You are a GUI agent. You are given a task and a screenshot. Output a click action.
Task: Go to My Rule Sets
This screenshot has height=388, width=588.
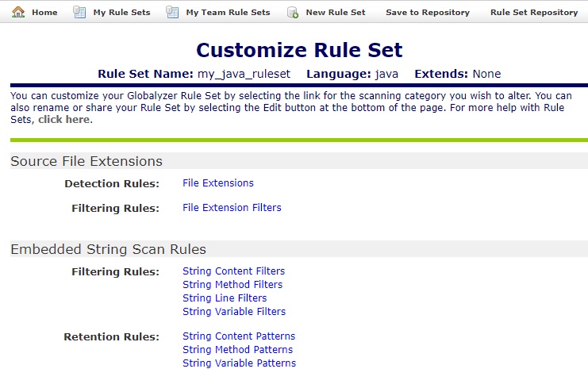[120, 13]
